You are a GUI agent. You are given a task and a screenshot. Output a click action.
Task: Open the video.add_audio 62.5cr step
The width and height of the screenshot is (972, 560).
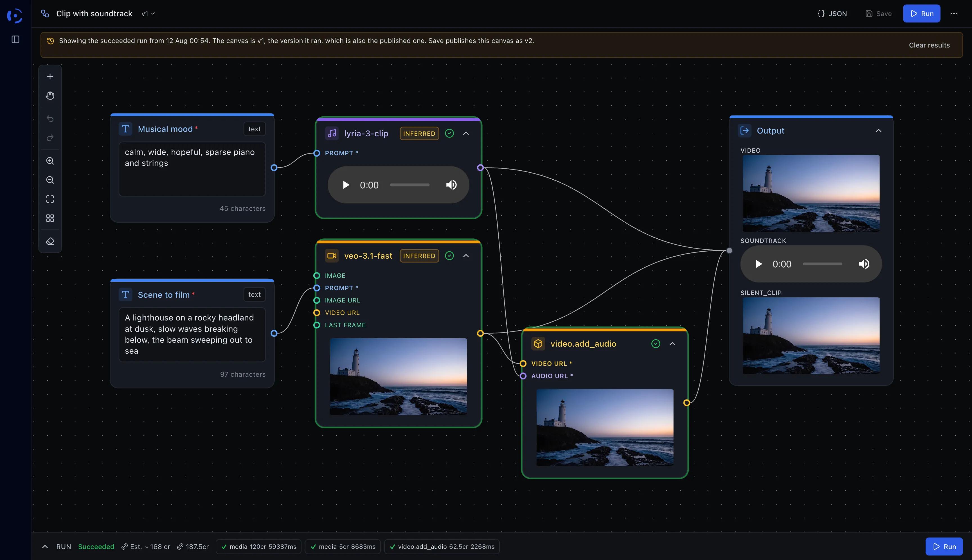[x=442, y=547]
